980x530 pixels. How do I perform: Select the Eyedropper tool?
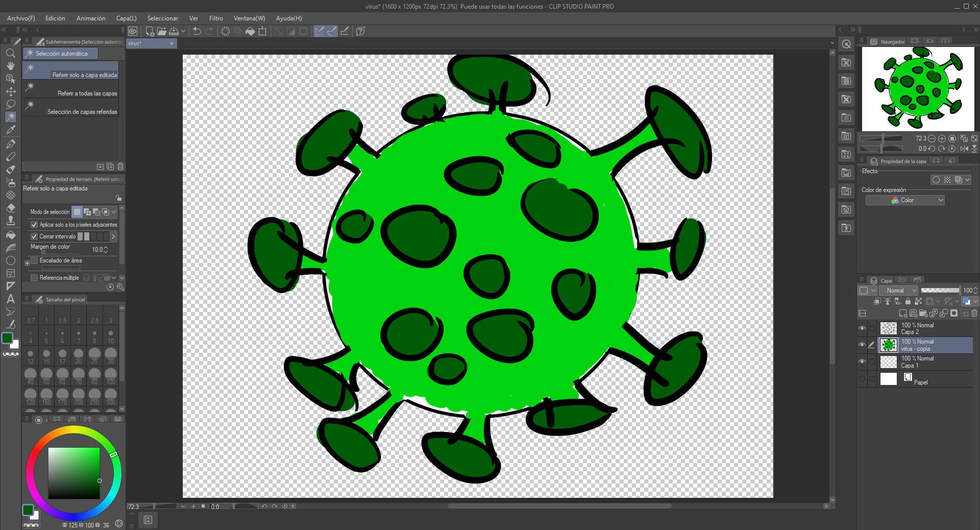coord(10,130)
